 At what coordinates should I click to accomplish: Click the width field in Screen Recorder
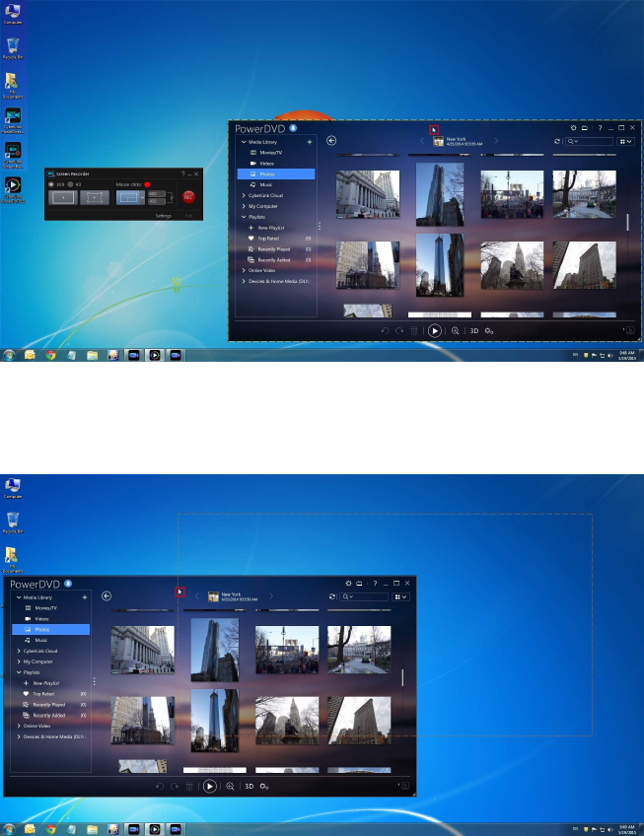tap(157, 194)
